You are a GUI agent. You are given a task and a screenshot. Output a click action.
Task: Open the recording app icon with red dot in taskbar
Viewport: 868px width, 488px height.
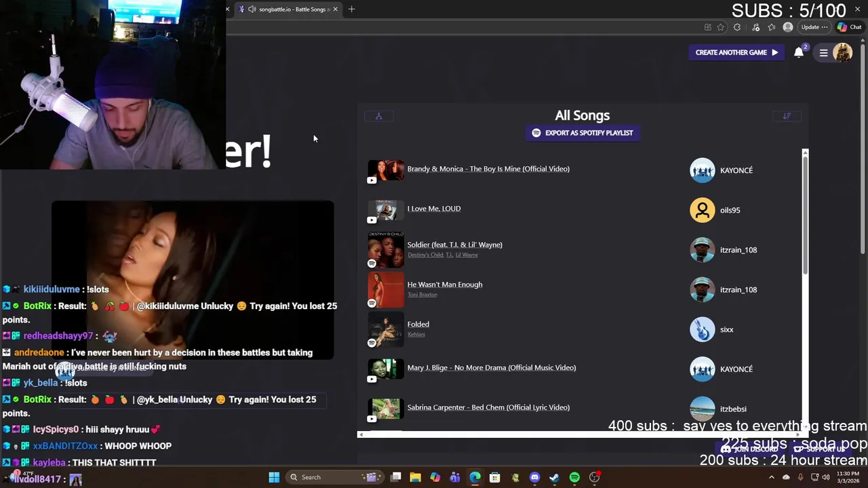tap(595, 477)
